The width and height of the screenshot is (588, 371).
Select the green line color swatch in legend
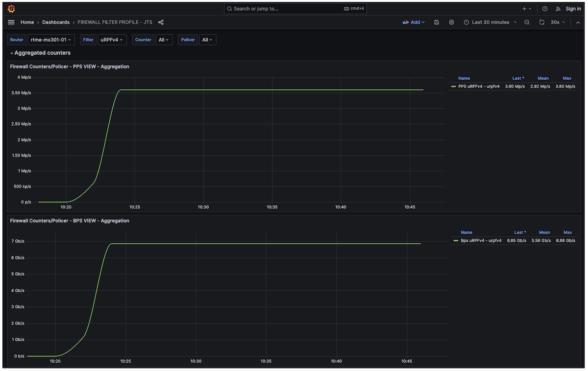coord(454,86)
